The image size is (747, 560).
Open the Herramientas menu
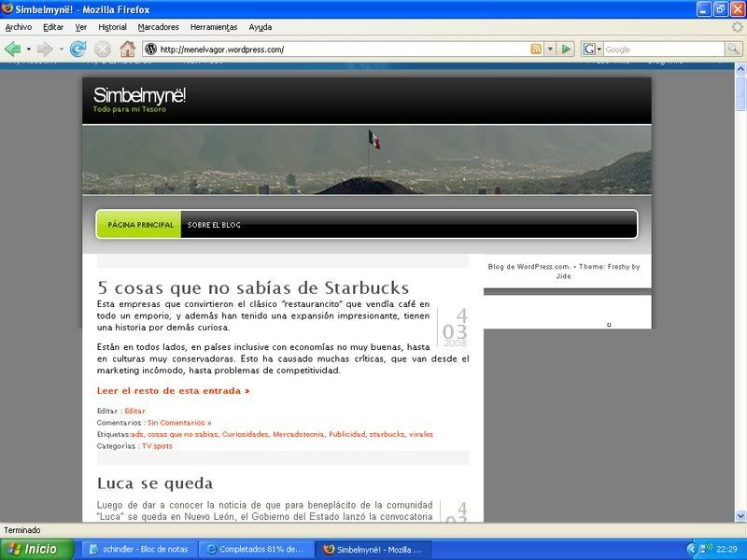(x=213, y=27)
